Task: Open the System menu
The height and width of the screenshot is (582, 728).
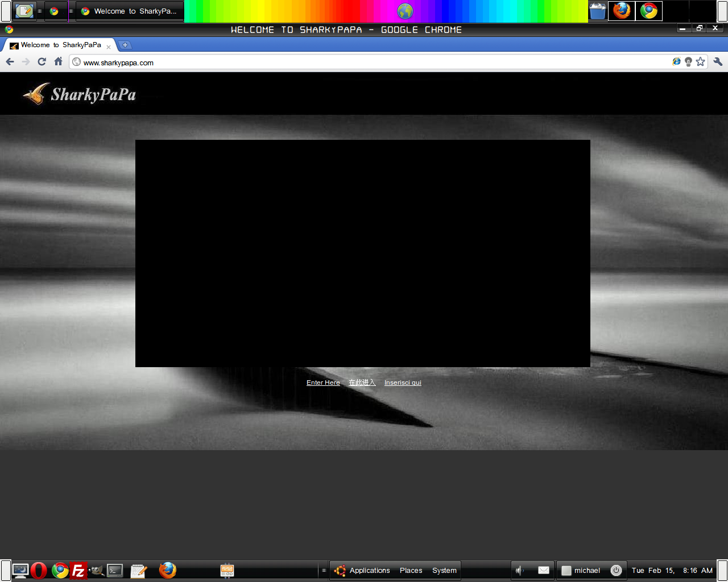Action: coord(444,571)
